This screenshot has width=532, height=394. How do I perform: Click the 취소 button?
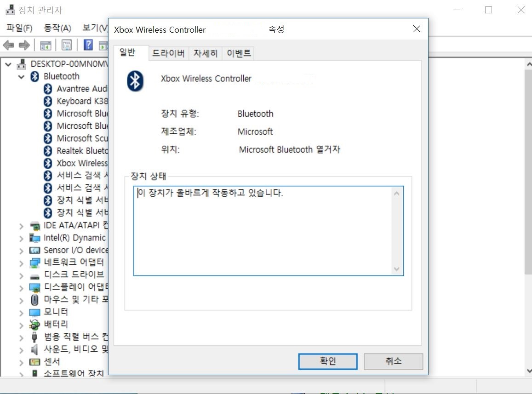coord(393,361)
